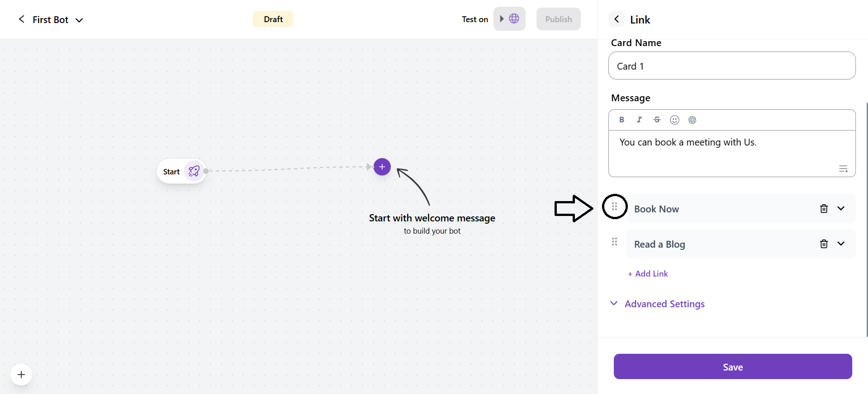Click the drag handle beside Read a Blog
Viewport: 868px width, 394px height.
[614, 242]
